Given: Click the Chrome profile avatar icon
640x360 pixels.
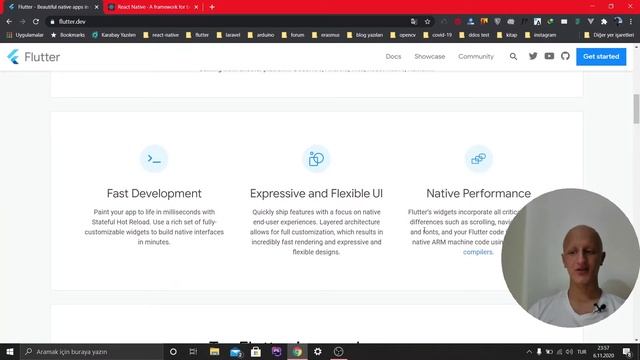Looking at the screenshot, I should coord(618,21).
